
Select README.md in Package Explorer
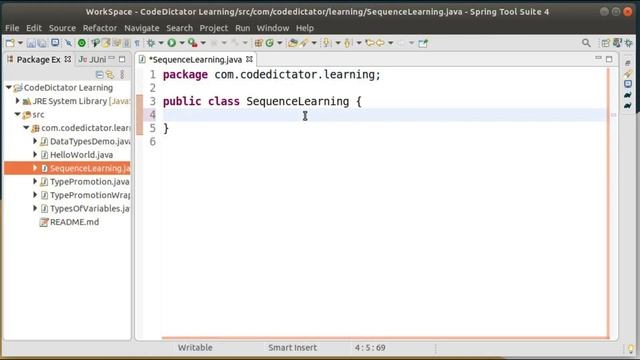(x=74, y=222)
